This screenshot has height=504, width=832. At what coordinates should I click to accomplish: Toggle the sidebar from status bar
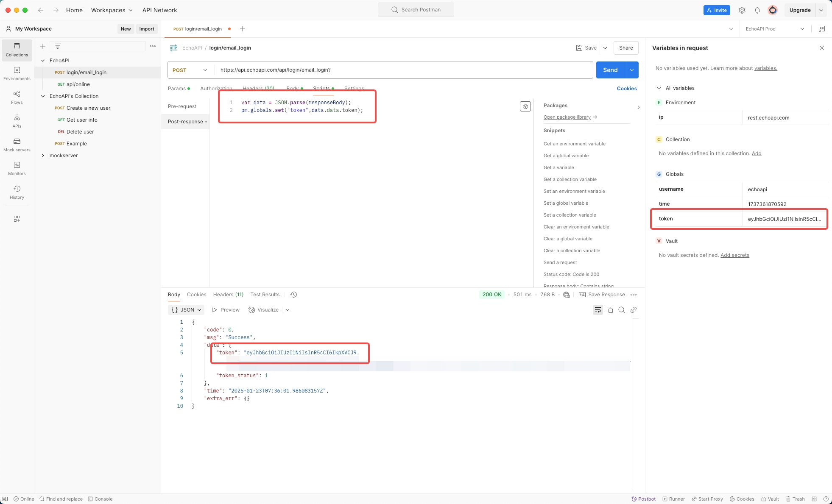point(5,499)
